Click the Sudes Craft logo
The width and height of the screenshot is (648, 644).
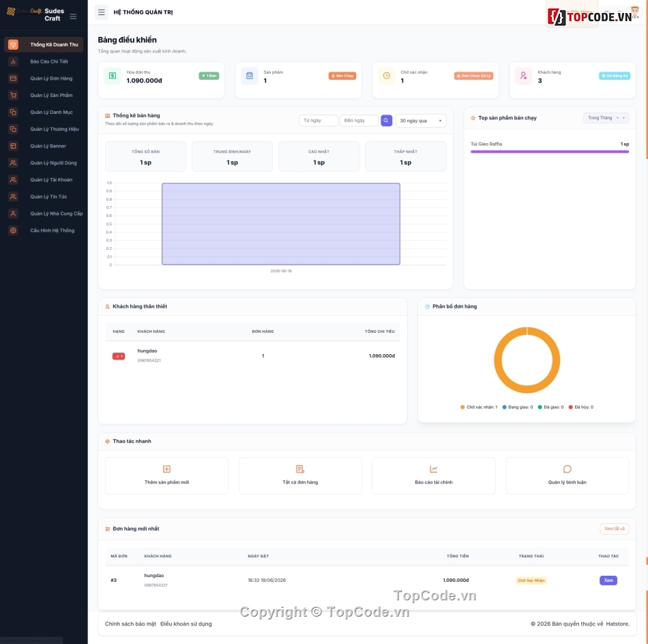coord(24,12)
